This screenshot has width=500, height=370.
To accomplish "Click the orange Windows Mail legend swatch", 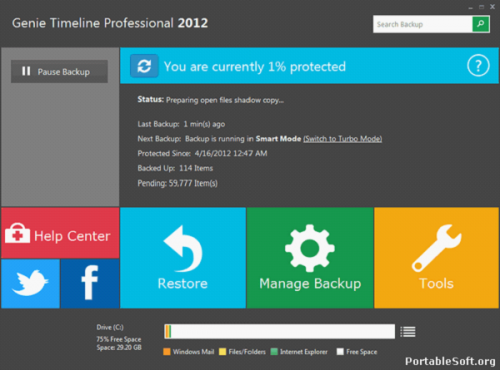I will (167, 352).
